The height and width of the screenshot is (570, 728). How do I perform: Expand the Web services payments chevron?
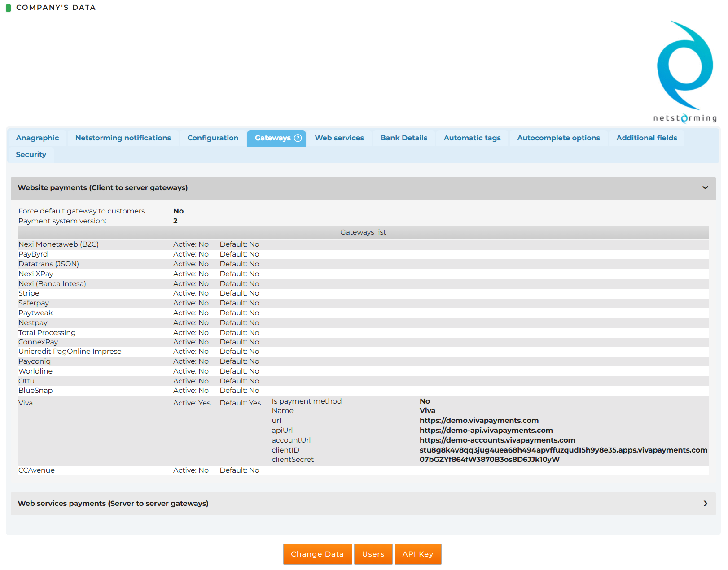click(x=705, y=504)
